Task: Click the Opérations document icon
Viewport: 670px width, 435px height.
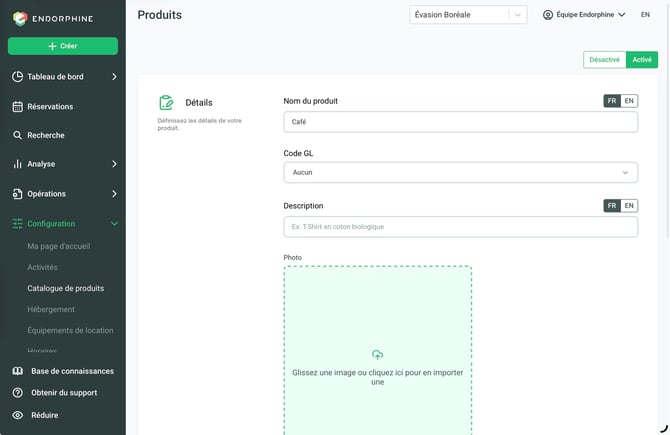Action: click(17, 194)
